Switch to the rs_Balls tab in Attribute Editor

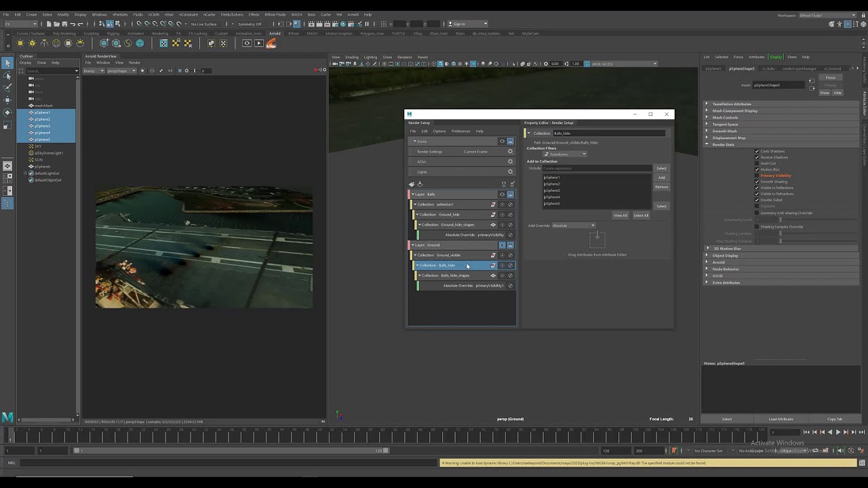coord(768,68)
